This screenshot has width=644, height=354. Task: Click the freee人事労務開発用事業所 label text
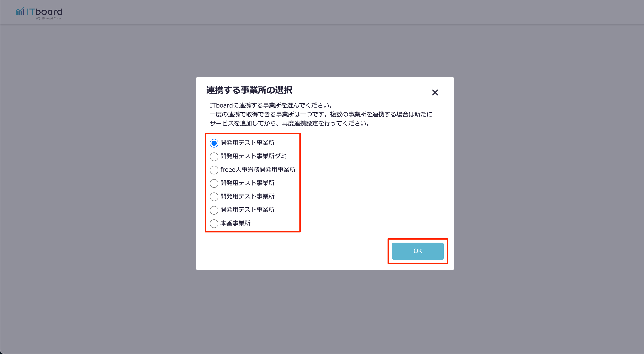tap(258, 170)
